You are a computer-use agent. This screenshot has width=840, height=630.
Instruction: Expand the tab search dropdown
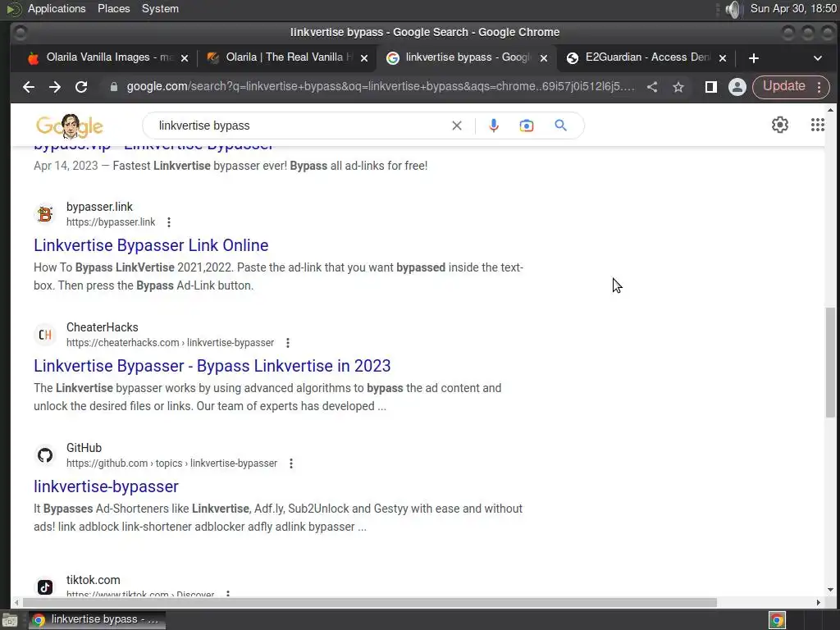[x=818, y=58]
